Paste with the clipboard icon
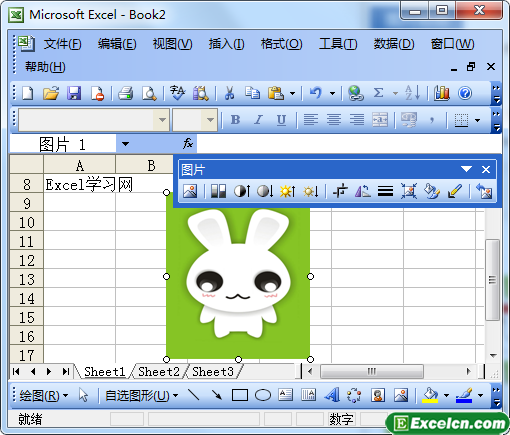 pos(276,93)
